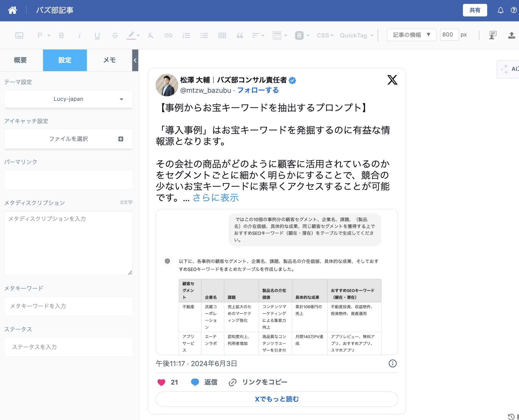Image resolution: width=519 pixels, height=420 pixels.
Task: Toggle underline formatting
Action: (x=97, y=35)
